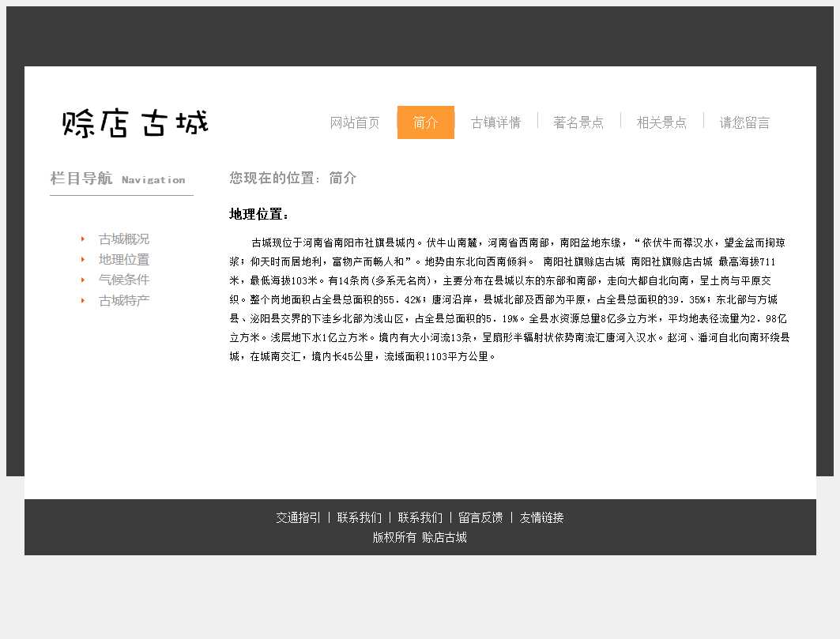Click the arrow marker before 古城特产
The image size is (840, 639).
[x=83, y=300]
